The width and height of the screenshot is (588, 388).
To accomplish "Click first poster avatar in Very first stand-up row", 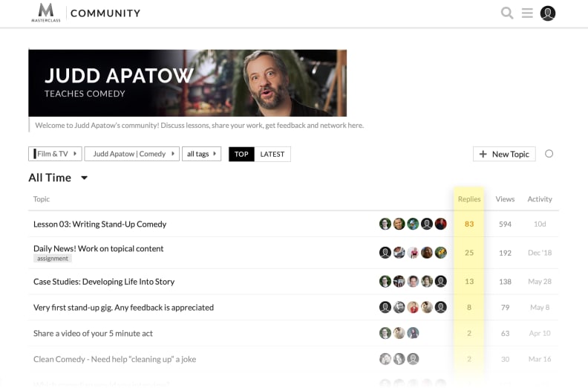I will coord(385,307).
